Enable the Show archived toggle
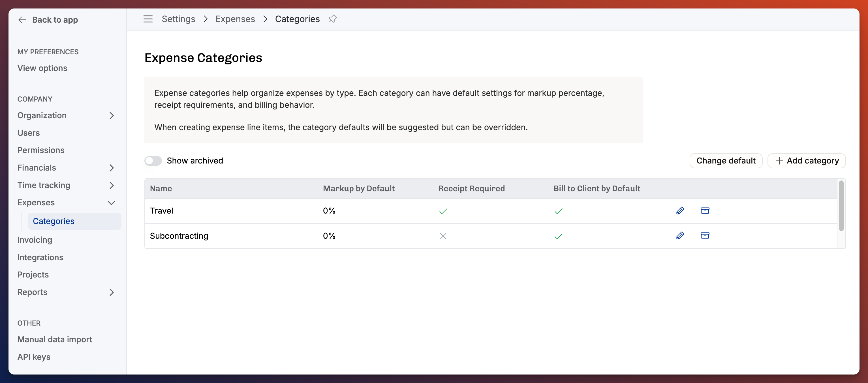This screenshot has height=383, width=868. (x=153, y=161)
